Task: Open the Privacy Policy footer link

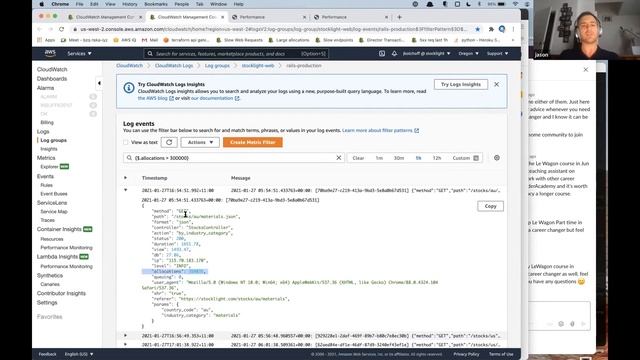Action: pyautogui.click(x=466, y=354)
